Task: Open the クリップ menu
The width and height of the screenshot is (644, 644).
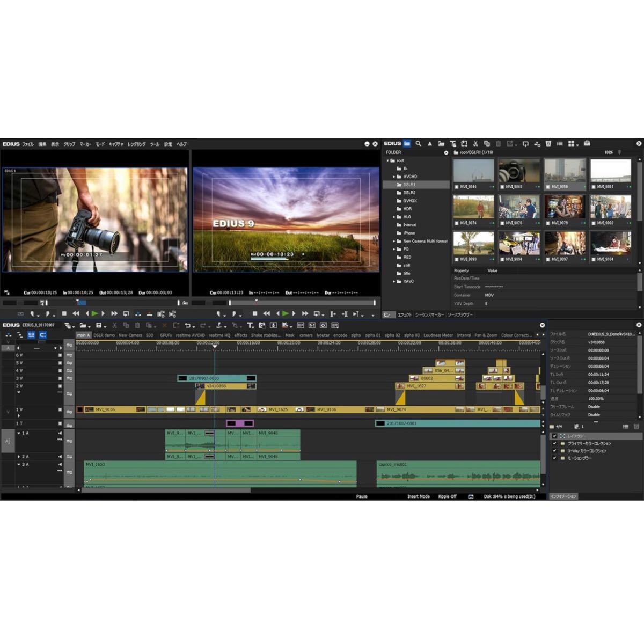Action: click(x=69, y=144)
